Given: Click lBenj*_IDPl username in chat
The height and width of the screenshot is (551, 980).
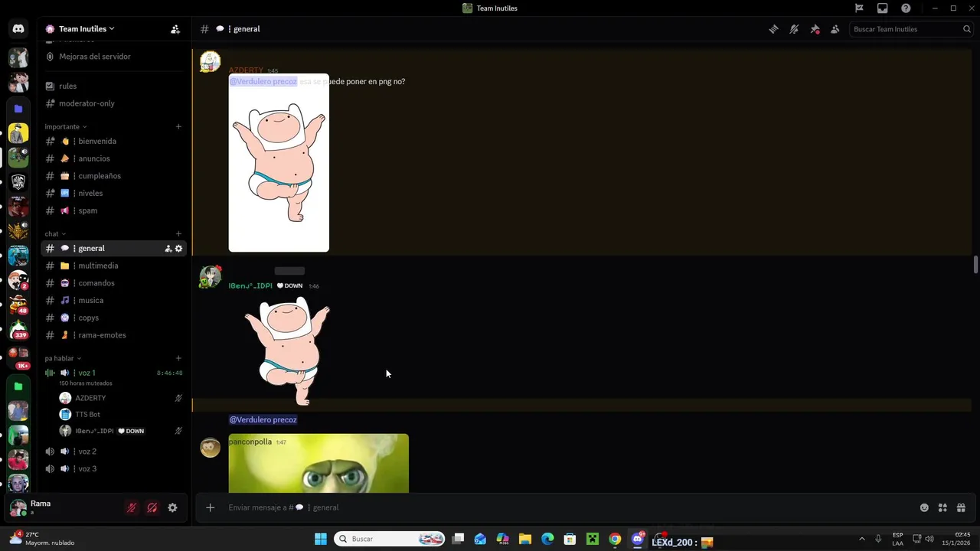Looking at the screenshot, I should tap(250, 285).
